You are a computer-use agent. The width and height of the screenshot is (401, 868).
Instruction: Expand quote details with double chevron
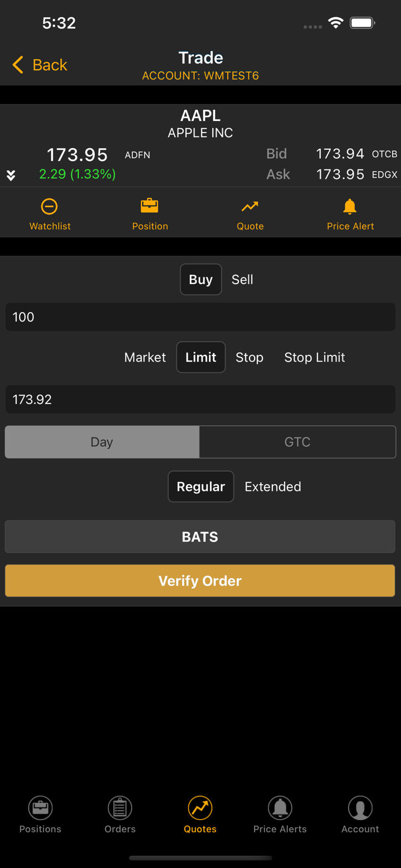click(11, 175)
